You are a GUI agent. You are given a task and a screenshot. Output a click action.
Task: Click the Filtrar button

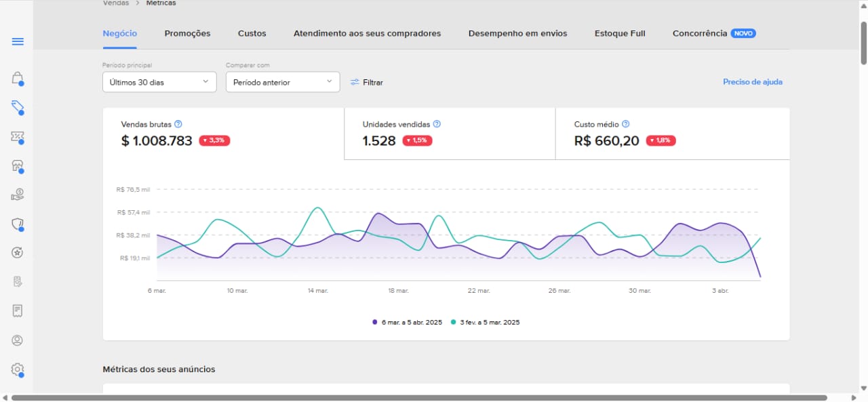tap(367, 82)
